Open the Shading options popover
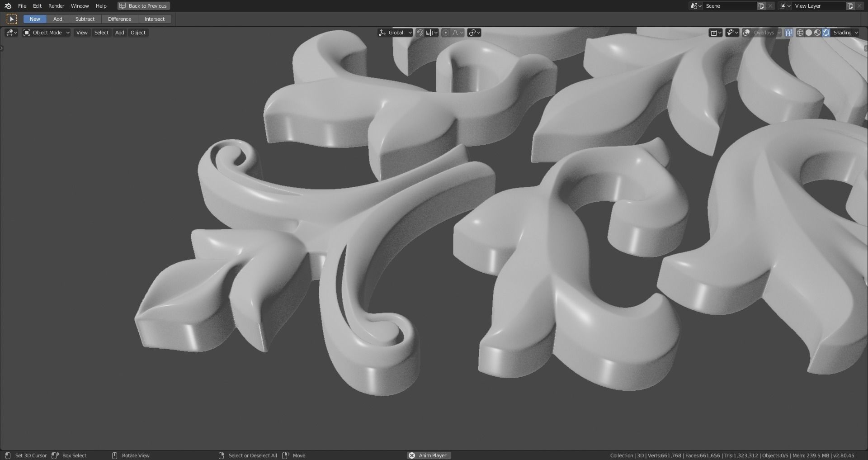The height and width of the screenshot is (460, 868). (845, 33)
